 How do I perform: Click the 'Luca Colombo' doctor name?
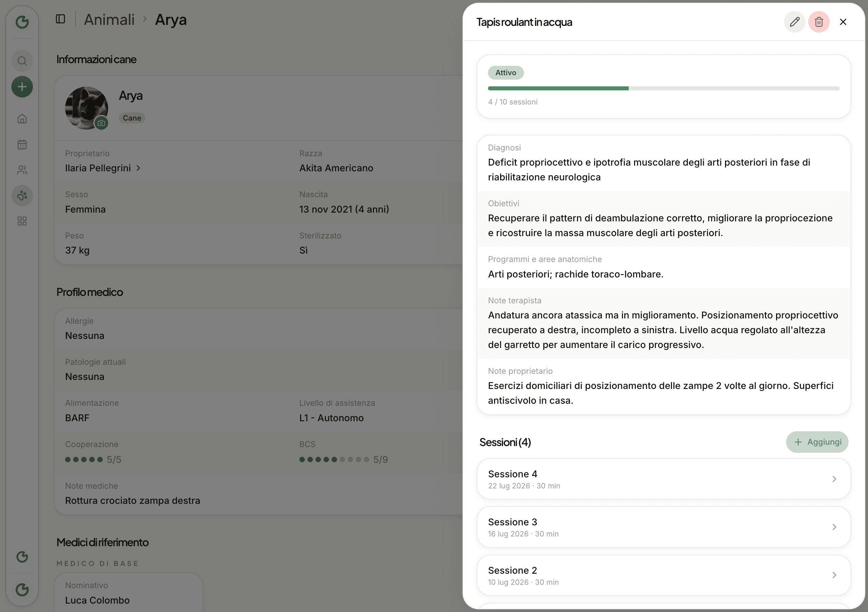(98, 601)
